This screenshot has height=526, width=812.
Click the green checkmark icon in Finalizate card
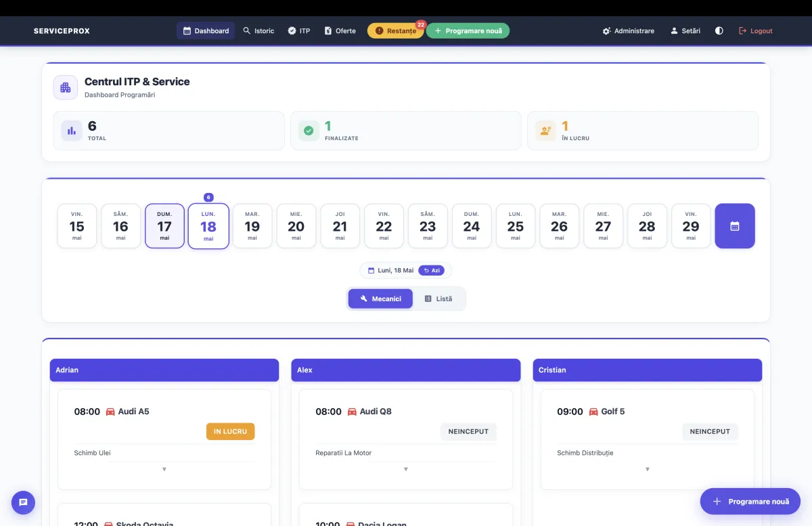(309, 131)
